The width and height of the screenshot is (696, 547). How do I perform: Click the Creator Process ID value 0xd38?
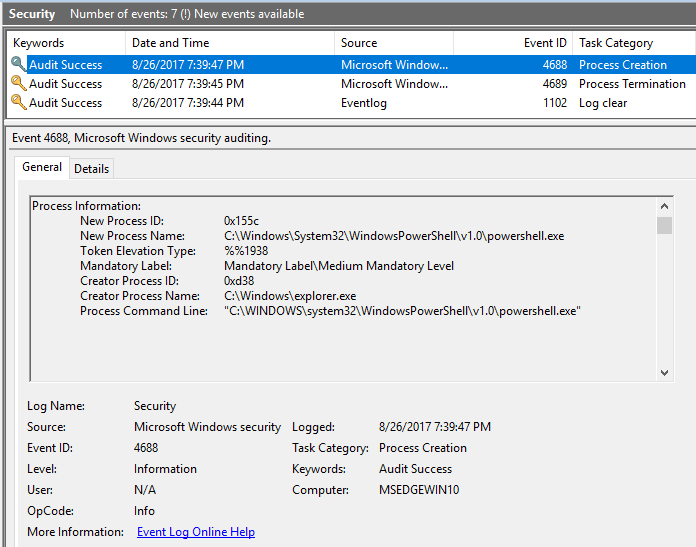pos(239,281)
